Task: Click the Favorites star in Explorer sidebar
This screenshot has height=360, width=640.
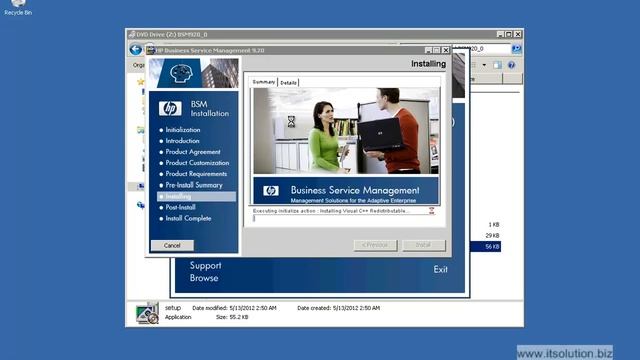Action: [140, 82]
